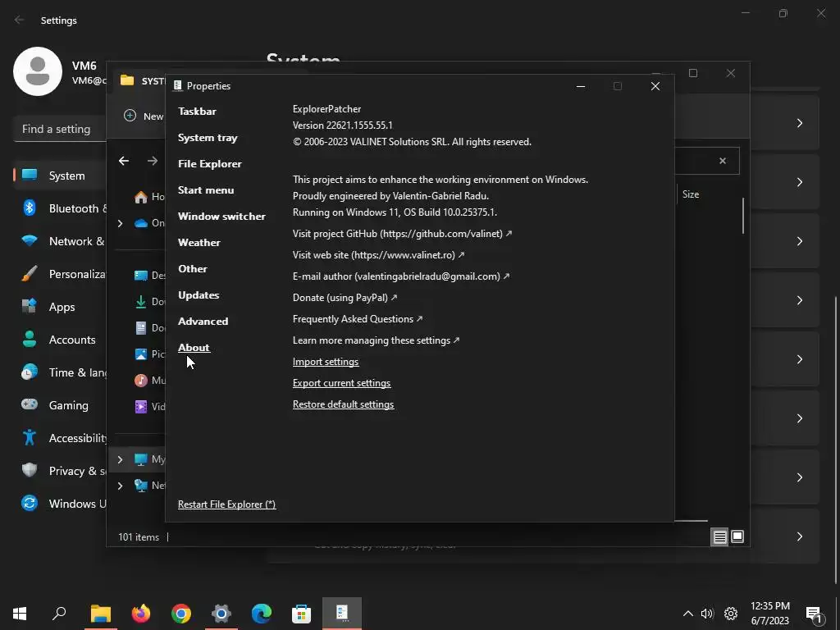Expand the OneDrive tree node
This screenshot has width=840, height=630.
pos(120,223)
